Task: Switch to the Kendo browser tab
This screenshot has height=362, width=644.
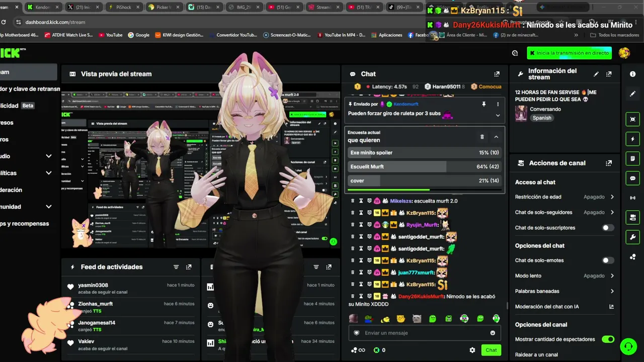Action: (x=42, y=7)
